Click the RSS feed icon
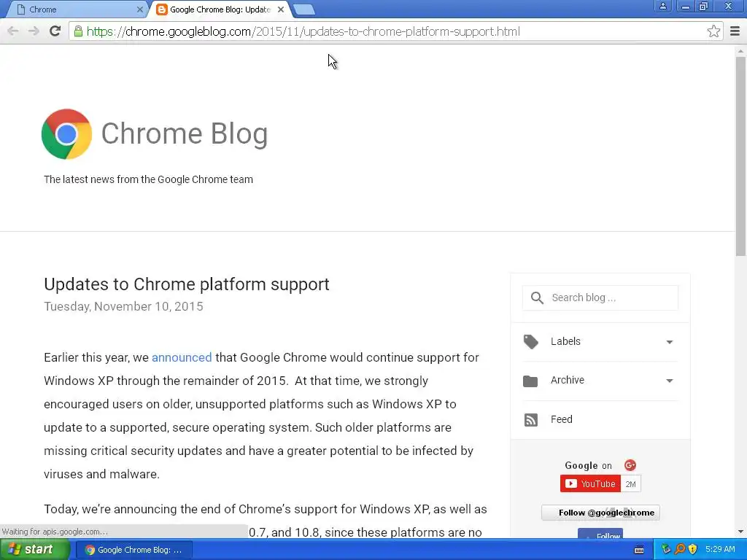The image size is (747, 560). (x=531, y=419)
